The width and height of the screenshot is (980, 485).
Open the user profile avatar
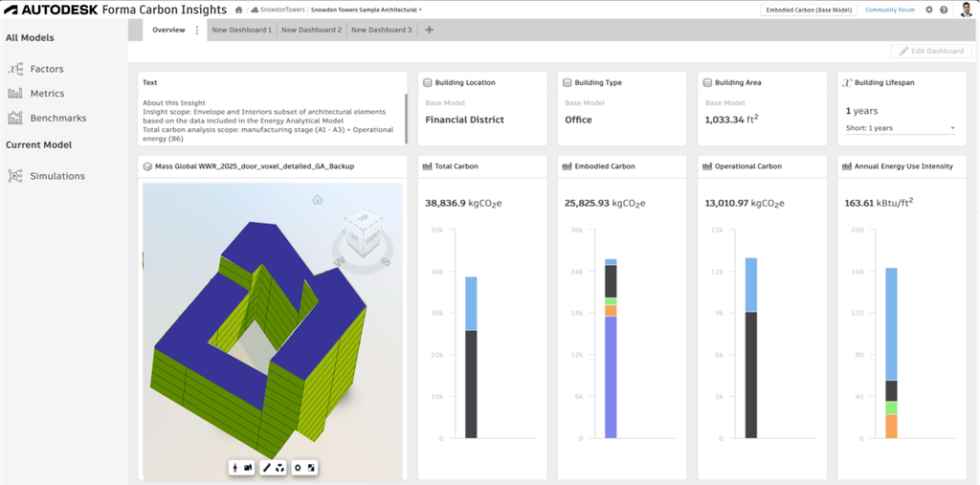coord(966,10)
